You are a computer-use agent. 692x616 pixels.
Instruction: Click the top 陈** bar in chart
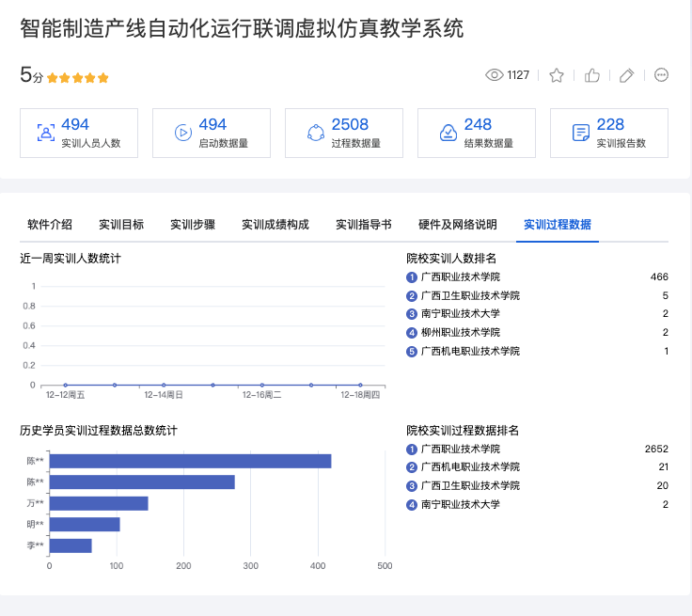point(190,461)
